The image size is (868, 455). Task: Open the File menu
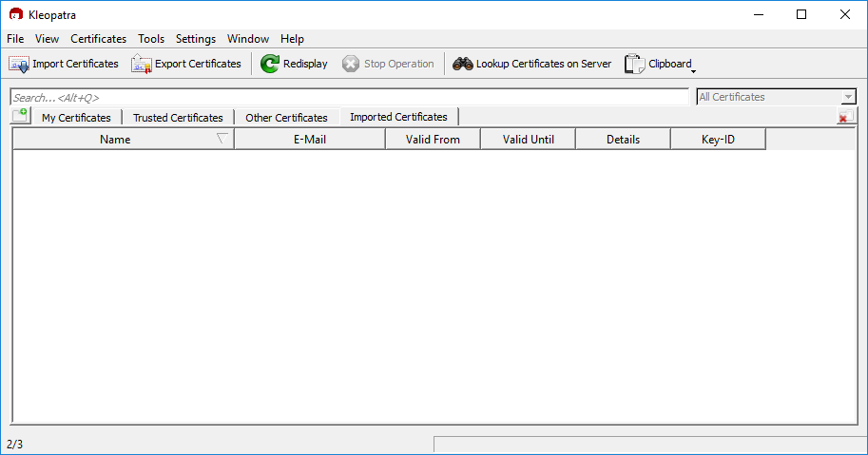(15, 39)
